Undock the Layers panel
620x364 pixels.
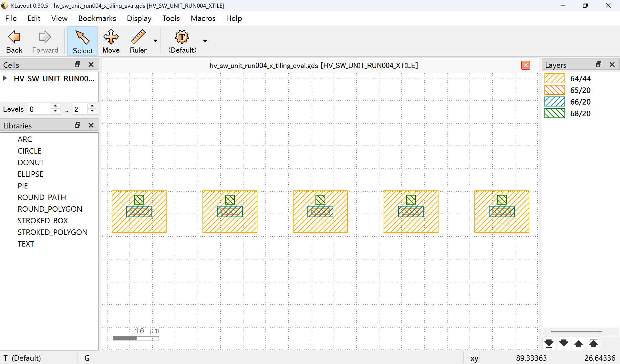tap(599, 65)
